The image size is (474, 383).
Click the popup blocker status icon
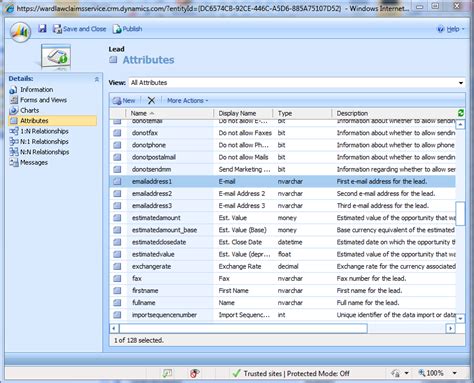(167, 373)
